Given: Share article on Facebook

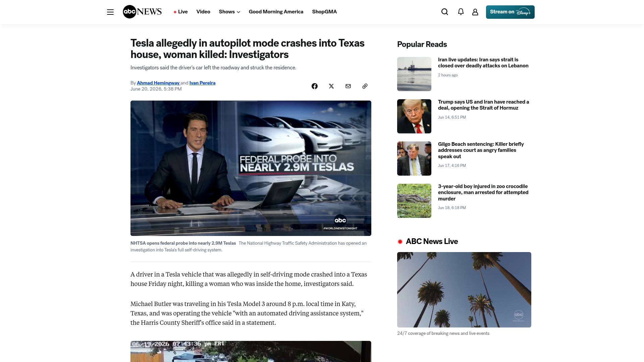Looking at the screenshot, I should click(315, 86).
